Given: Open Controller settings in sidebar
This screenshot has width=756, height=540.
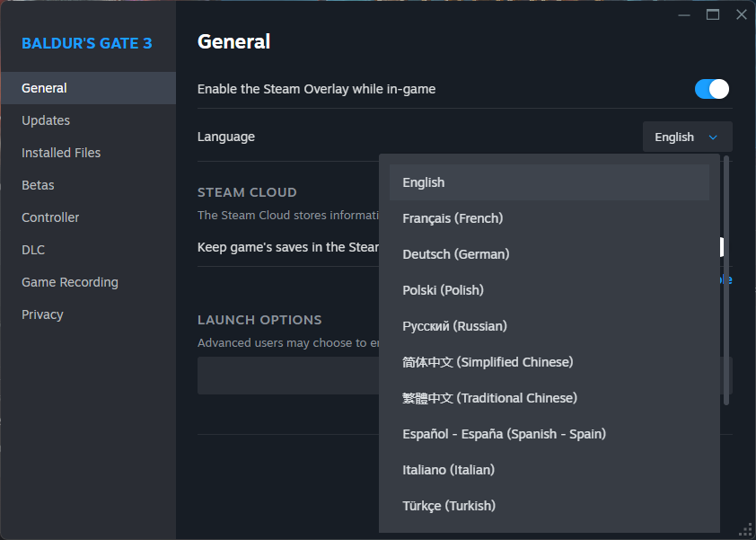Looking at the screenshot, I should coord(88,217).
